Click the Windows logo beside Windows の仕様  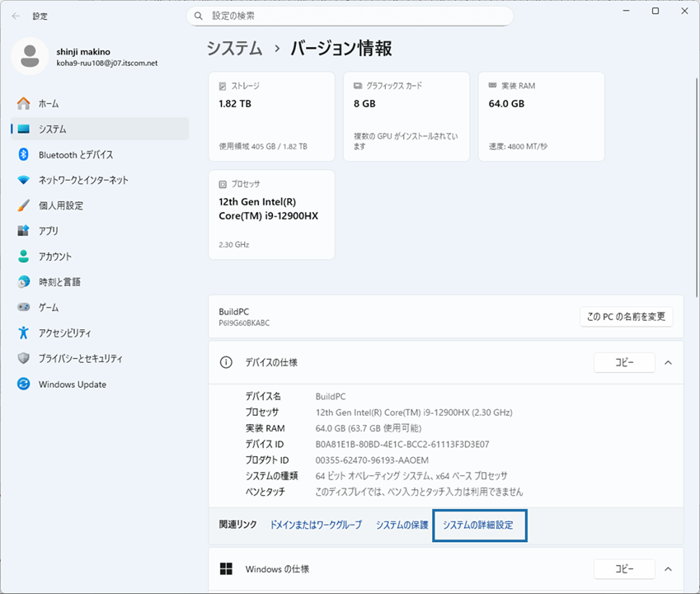(x=227, y=569)
